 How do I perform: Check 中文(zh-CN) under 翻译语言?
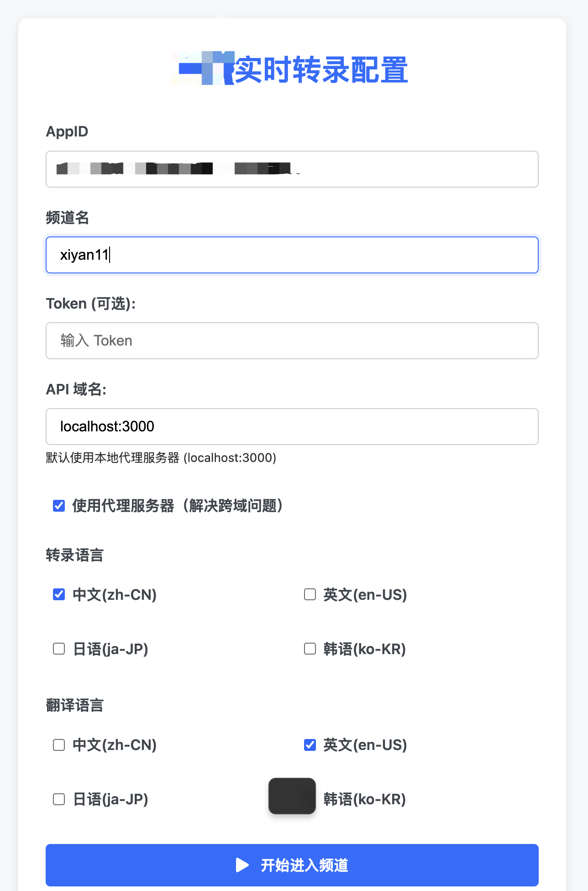(58, 744)
